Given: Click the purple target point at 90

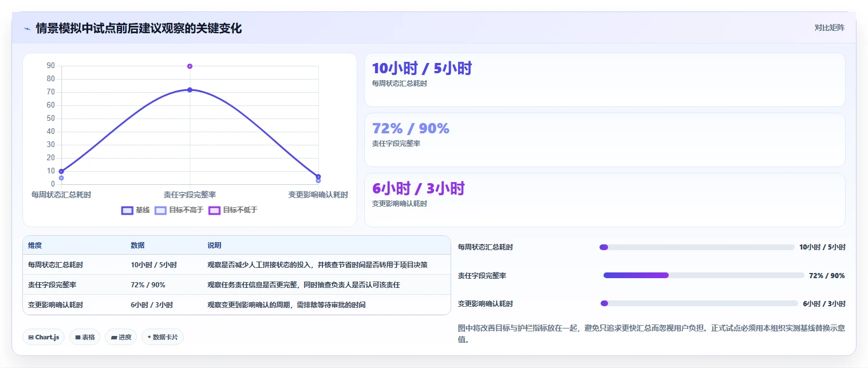Looking at the screenshot, I should pos(190,66).
